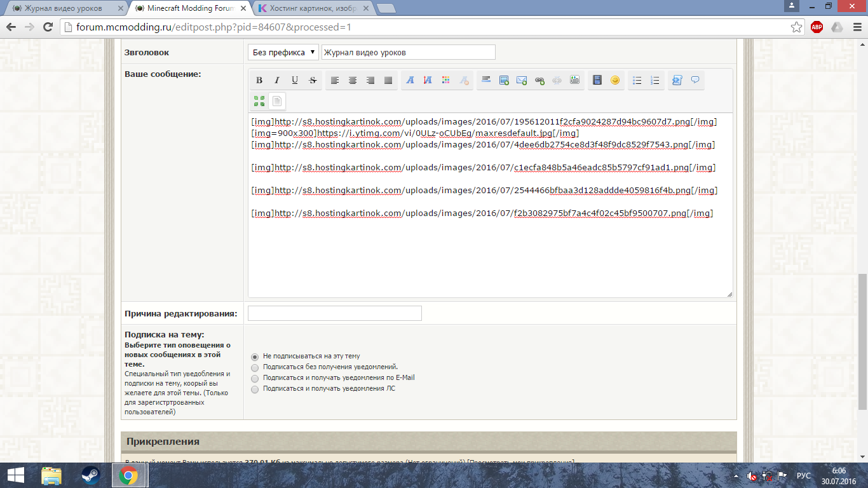
Task: Open font name selector icon
Action: click(x=410, y=80)
